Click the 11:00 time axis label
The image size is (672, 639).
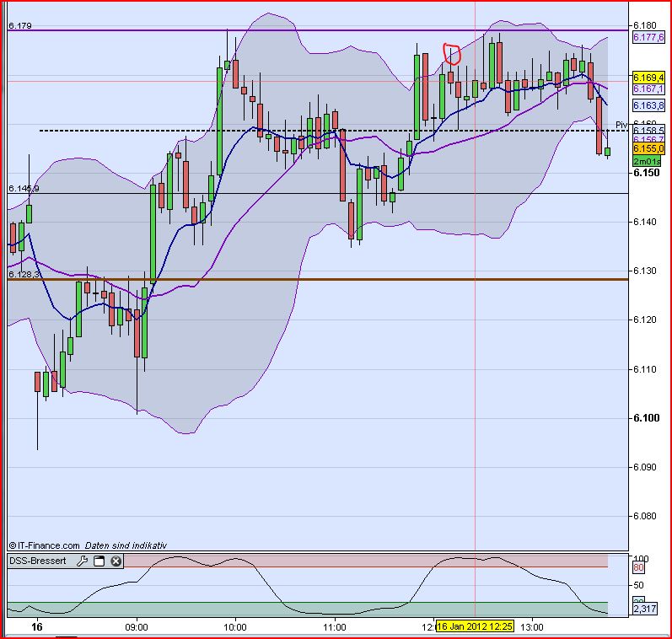click(334, 627)
